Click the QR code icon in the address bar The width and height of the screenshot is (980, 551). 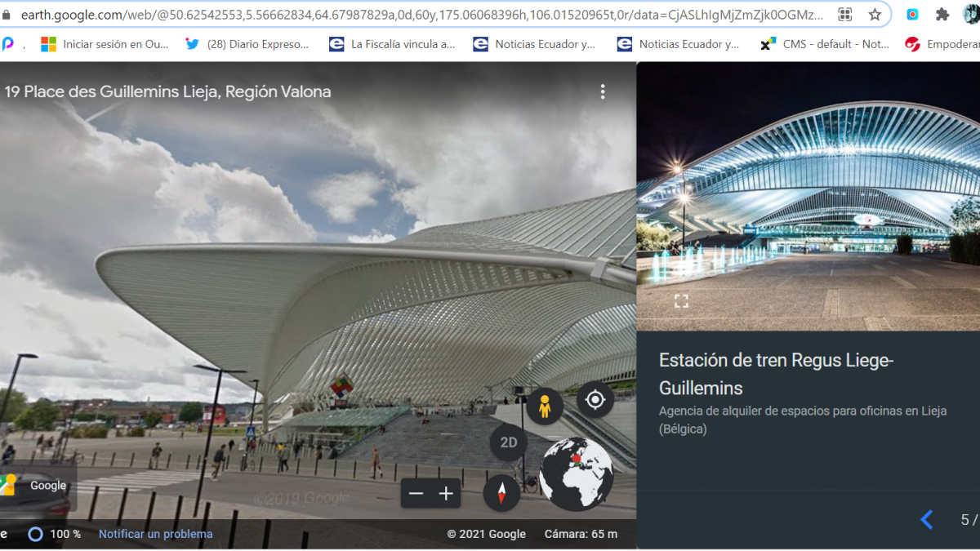pos(844,14)
